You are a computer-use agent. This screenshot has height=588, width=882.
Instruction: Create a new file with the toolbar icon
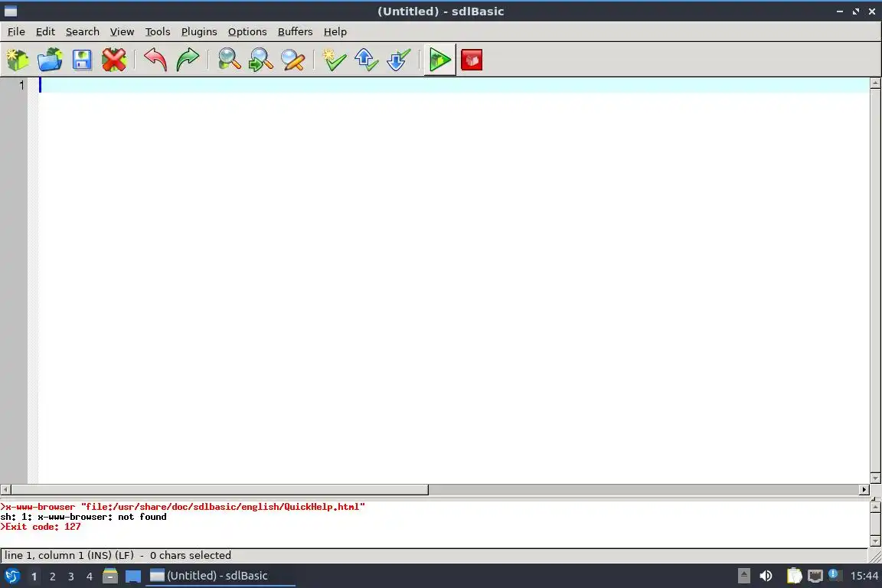pyautogui.click(x=18, y=60)
